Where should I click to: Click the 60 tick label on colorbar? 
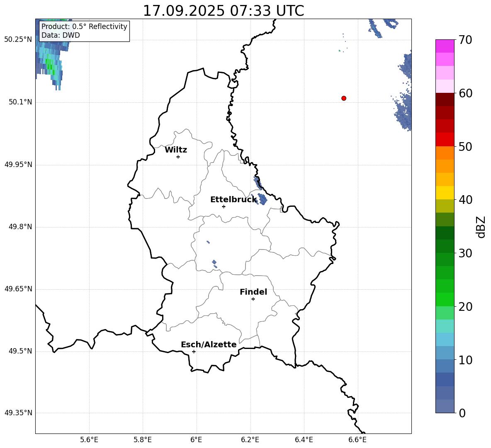coord(465,93)
